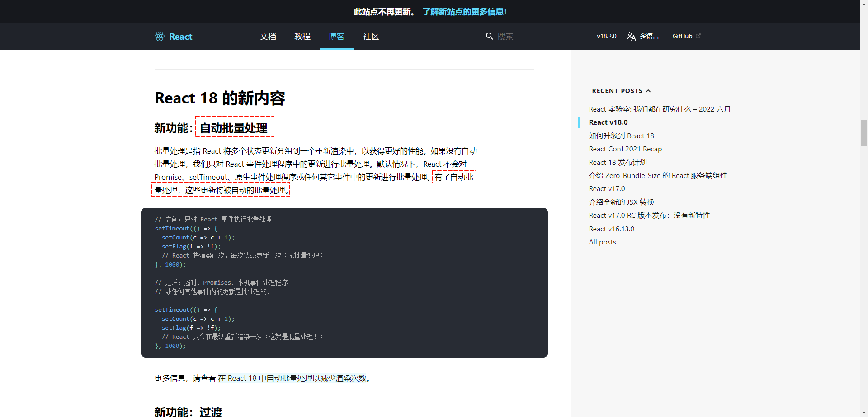The width and height of the screenshot is (868, 417).
Task: Open the new site info banner link
Action: tap(464, 12)
